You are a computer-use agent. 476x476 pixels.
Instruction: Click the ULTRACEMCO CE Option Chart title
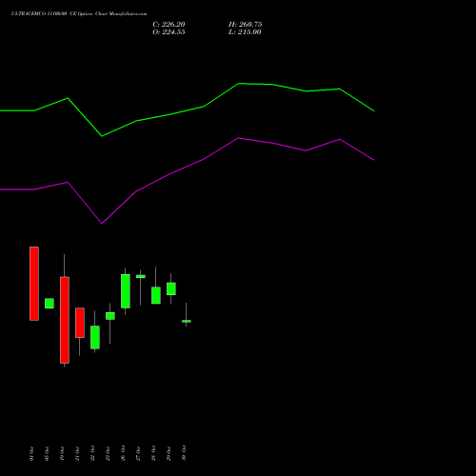tap(79, 13)
